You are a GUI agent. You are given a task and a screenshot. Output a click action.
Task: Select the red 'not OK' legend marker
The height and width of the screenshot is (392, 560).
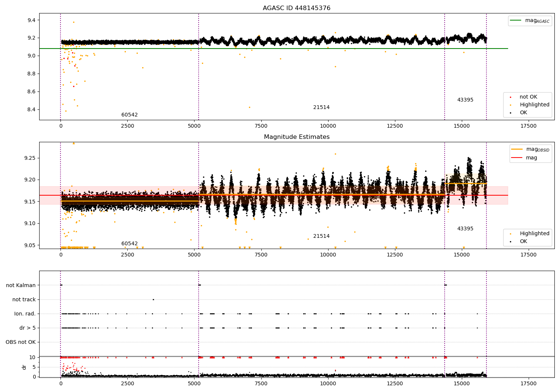(510, 97)
